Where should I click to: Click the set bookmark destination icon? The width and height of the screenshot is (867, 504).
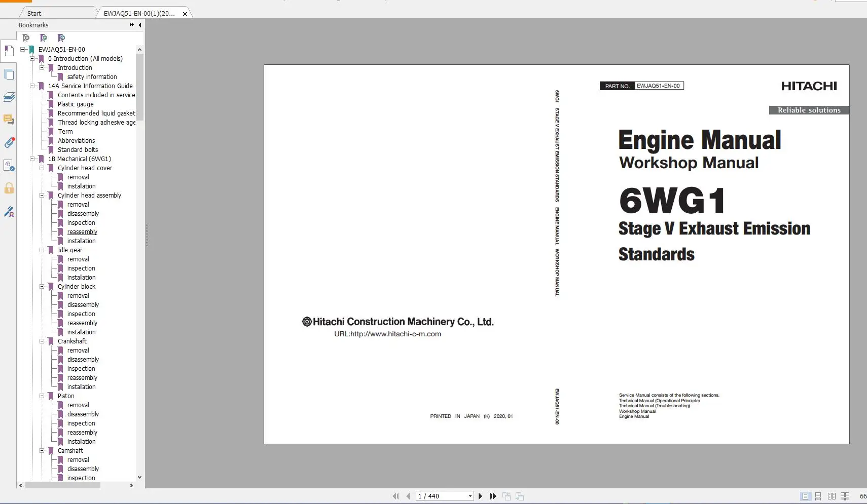(62, 38)
